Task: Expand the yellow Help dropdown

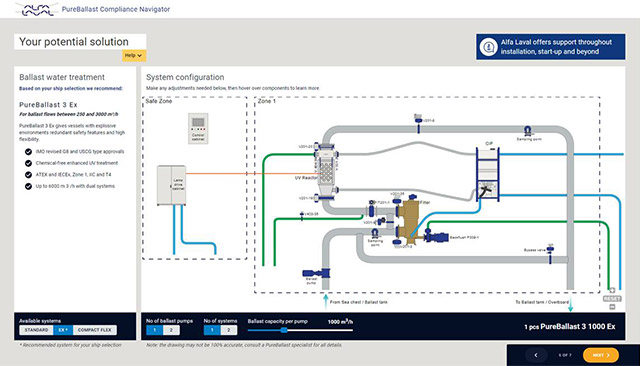Action: 134,55
